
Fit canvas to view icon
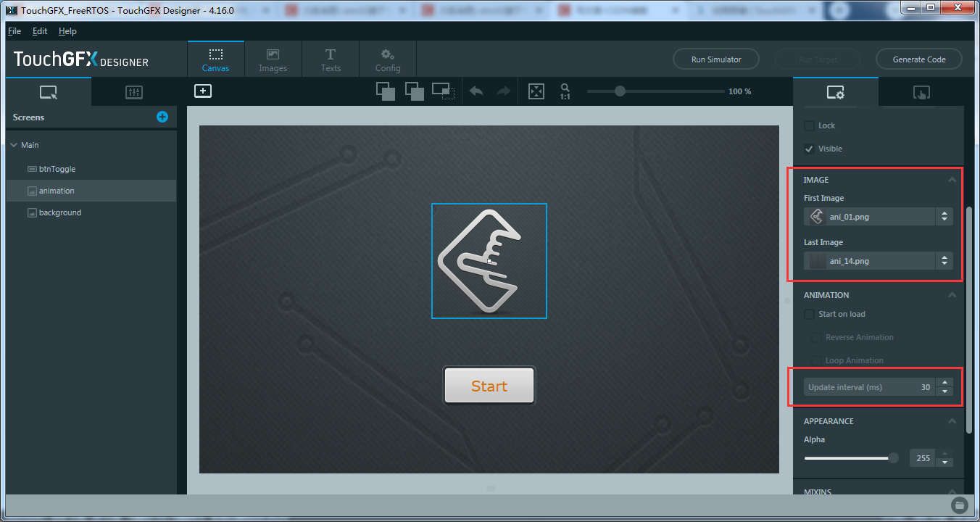536,91
